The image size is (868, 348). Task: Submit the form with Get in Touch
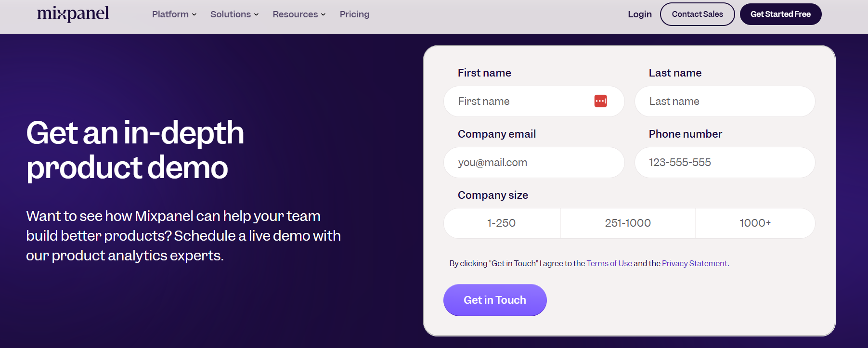click(494, 299)
